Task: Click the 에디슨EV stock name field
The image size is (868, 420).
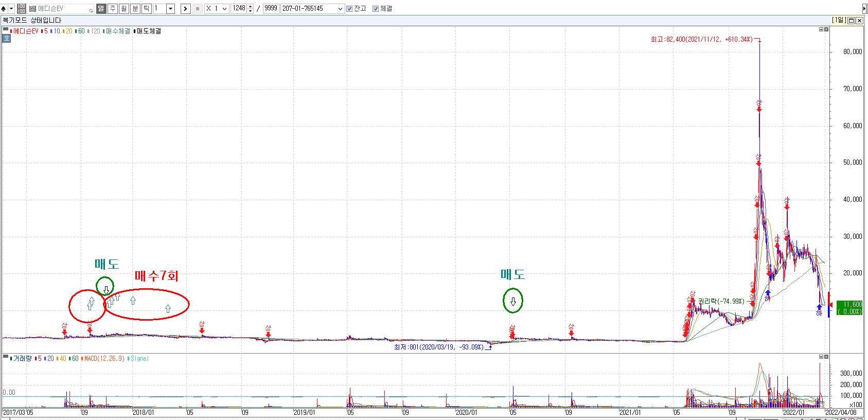Action: point(62,9)
